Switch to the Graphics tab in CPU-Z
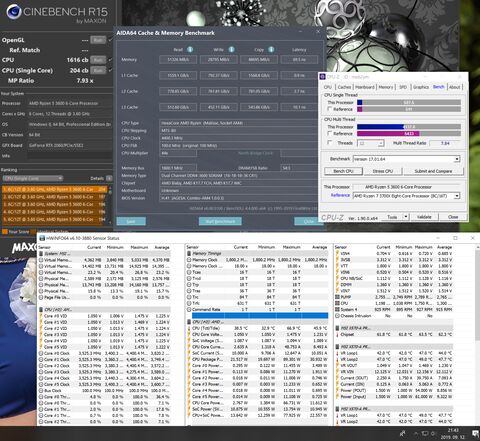 coord(421,87)
